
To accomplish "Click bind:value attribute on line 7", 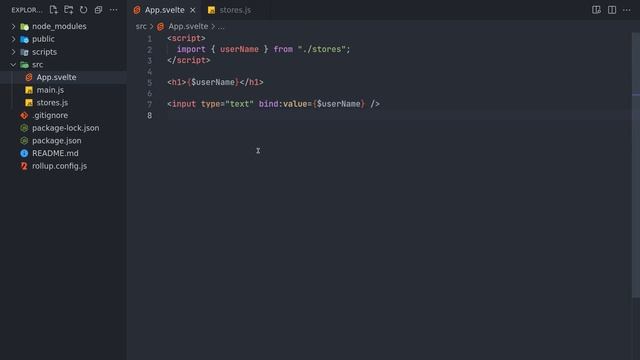I will 283,104.
